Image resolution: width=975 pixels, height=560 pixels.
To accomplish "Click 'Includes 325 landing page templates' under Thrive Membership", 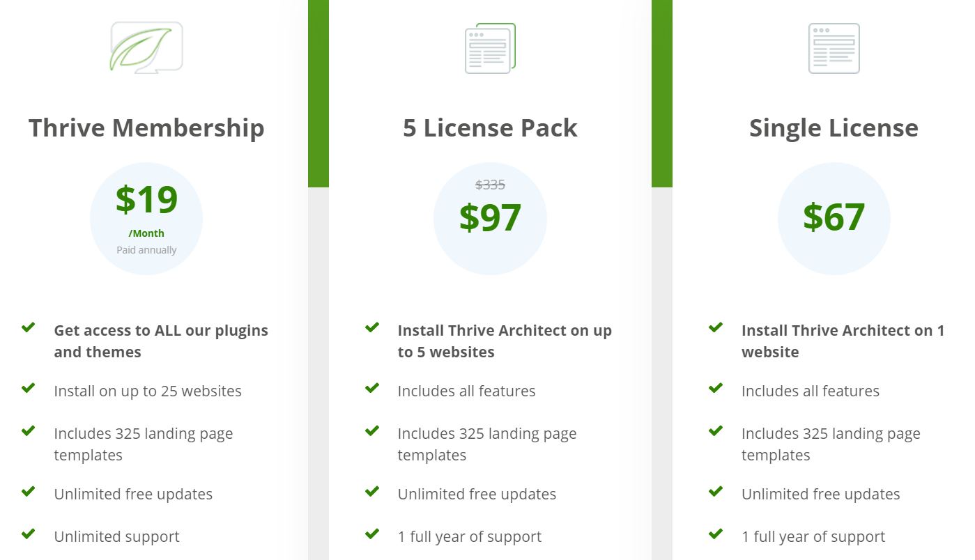I will click(x=144, y=444).
